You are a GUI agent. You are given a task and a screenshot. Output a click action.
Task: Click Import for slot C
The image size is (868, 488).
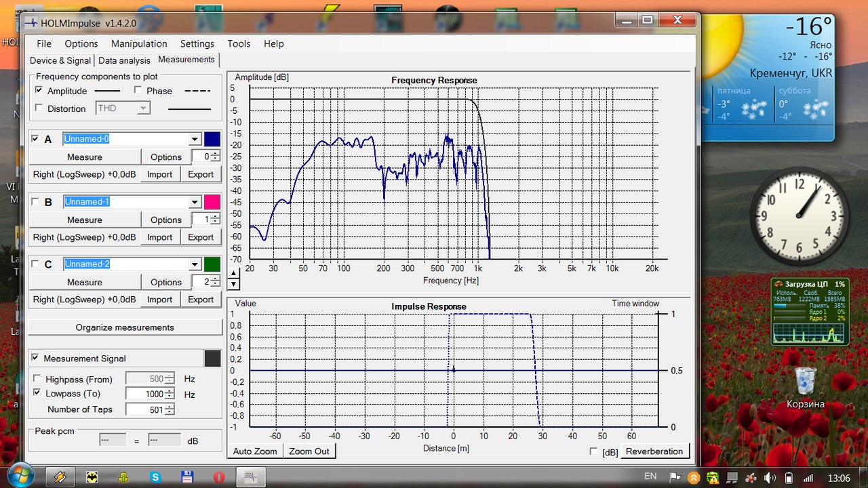(160, 300)
